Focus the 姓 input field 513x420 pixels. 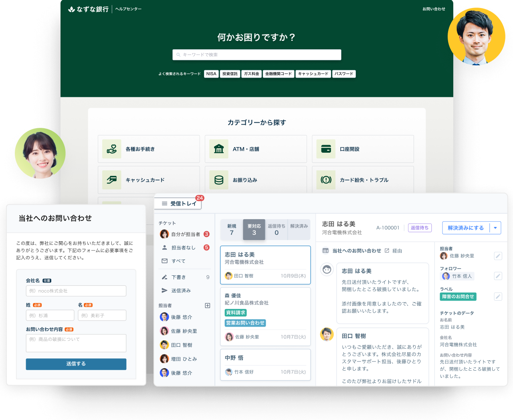pos(50,315)
